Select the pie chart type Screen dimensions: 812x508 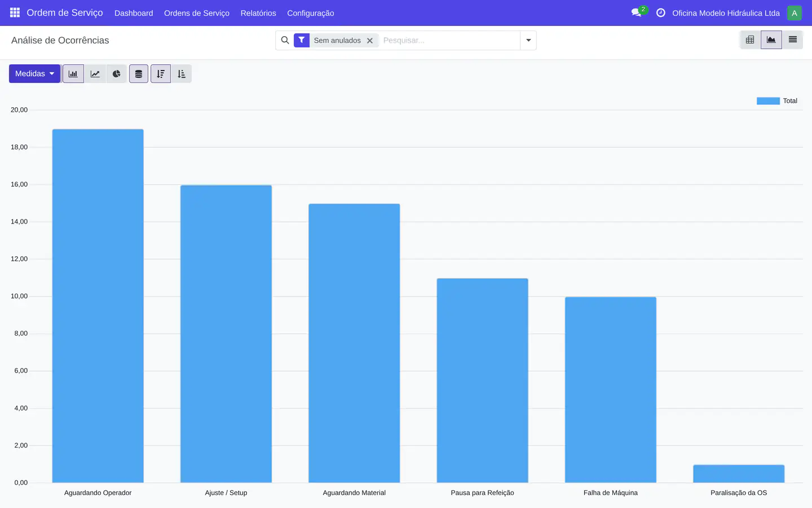click(116, 74)
